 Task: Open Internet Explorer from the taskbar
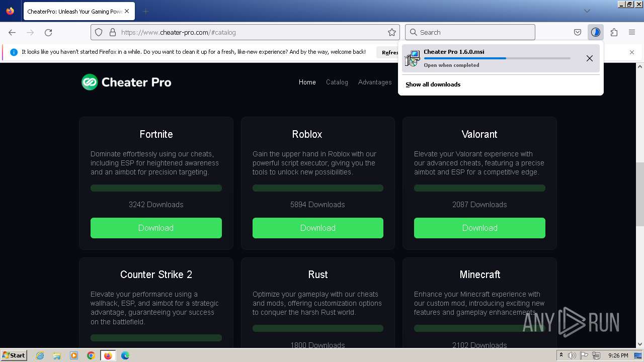[x=40, y=355]
